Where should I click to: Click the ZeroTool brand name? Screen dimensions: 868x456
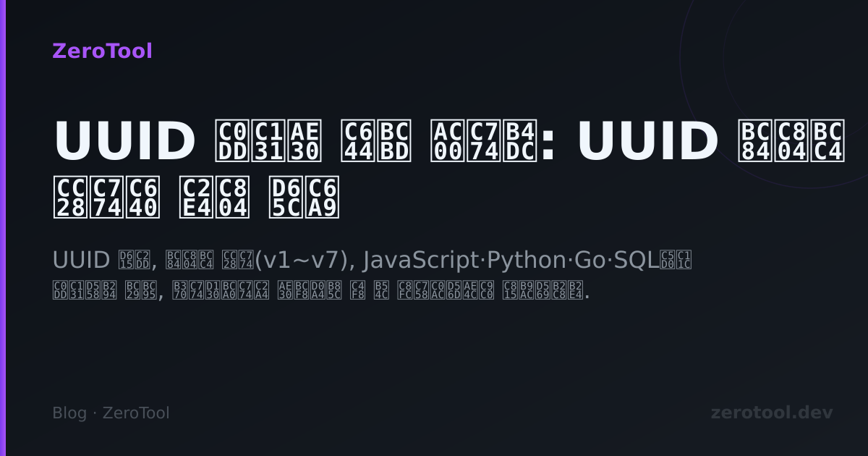click(102, 51)
